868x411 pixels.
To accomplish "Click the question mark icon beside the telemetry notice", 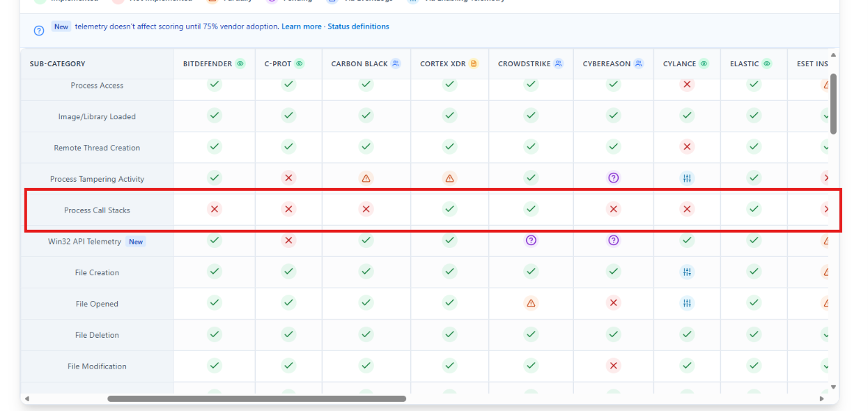I will (x=39, y=31).
